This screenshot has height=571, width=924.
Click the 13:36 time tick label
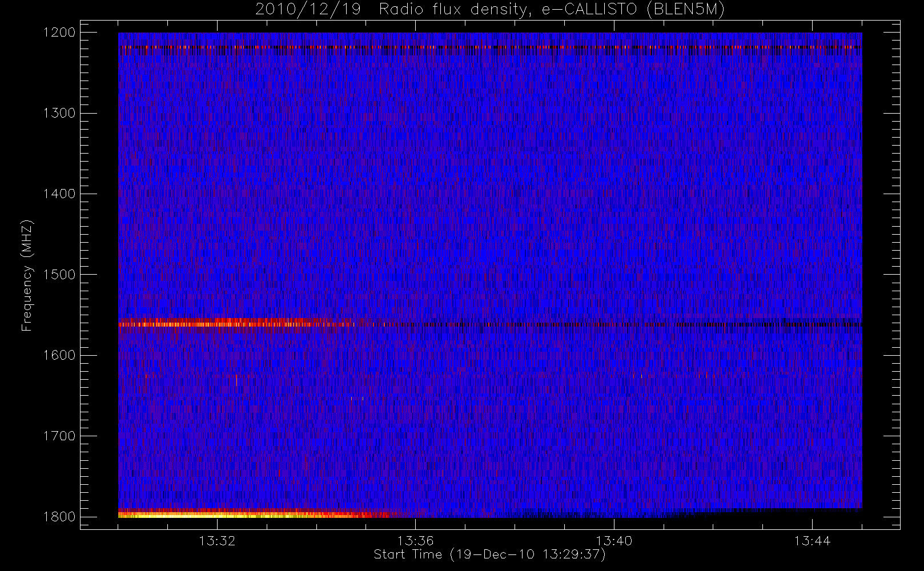[416, 541]
